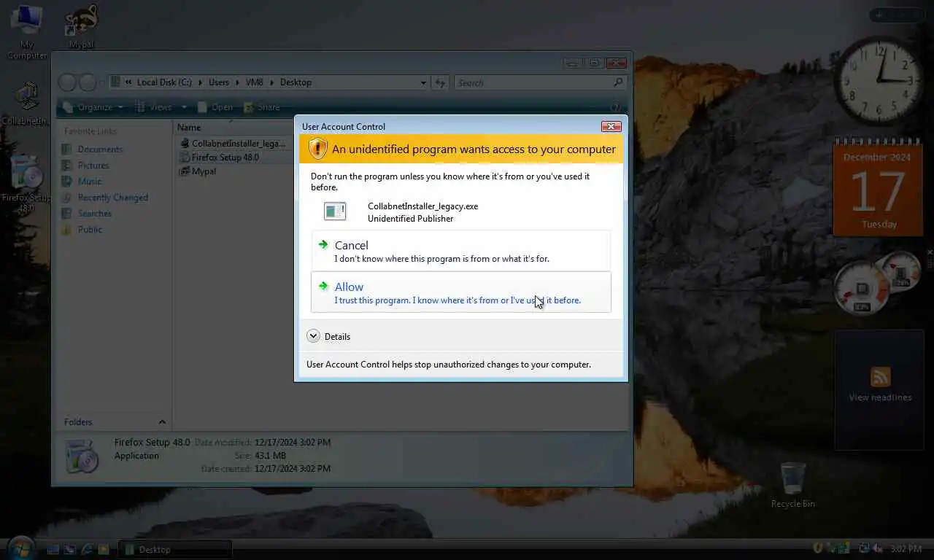Screen dimensions: 934x560
Task: Open Recently Changed in Favorite Links
Action: click(105, 197)
